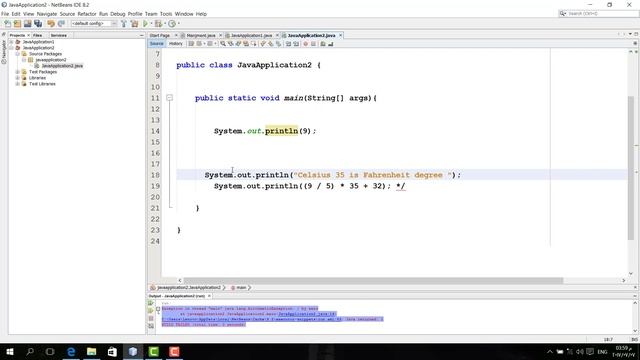Click the editor horizontal scrollbar
This screenshot has width=640, height=360.
pyautogui.click(x=373, y=280)
